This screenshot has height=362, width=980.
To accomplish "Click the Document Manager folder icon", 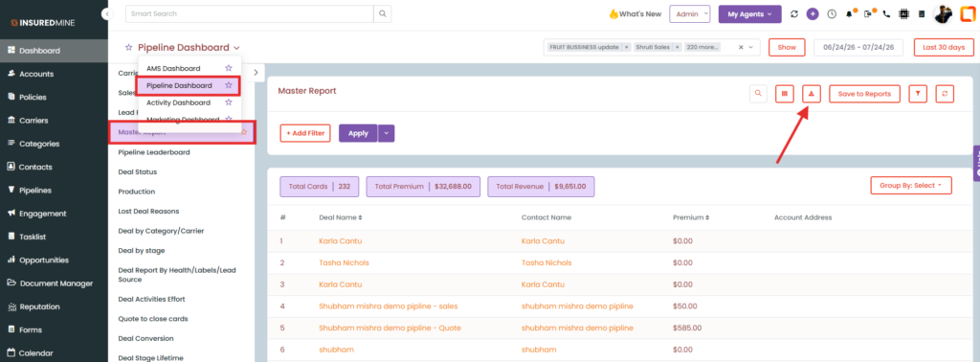I will (x=11, y=283).
